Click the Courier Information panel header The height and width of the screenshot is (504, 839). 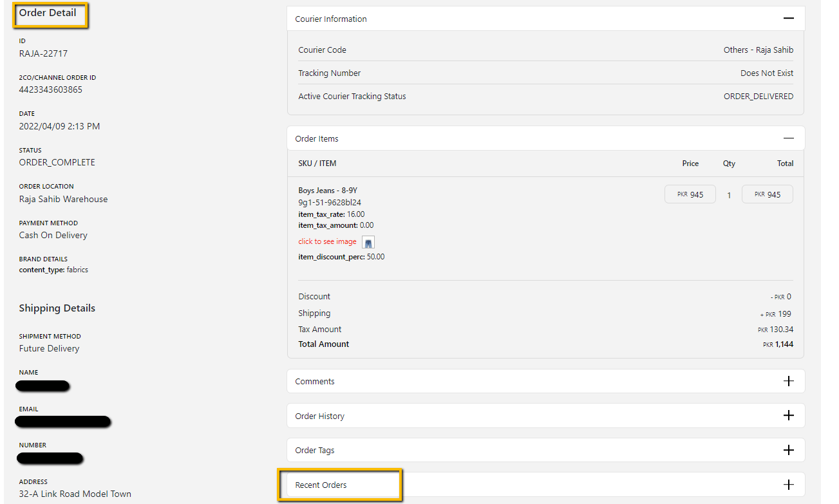tap(331, 19)
